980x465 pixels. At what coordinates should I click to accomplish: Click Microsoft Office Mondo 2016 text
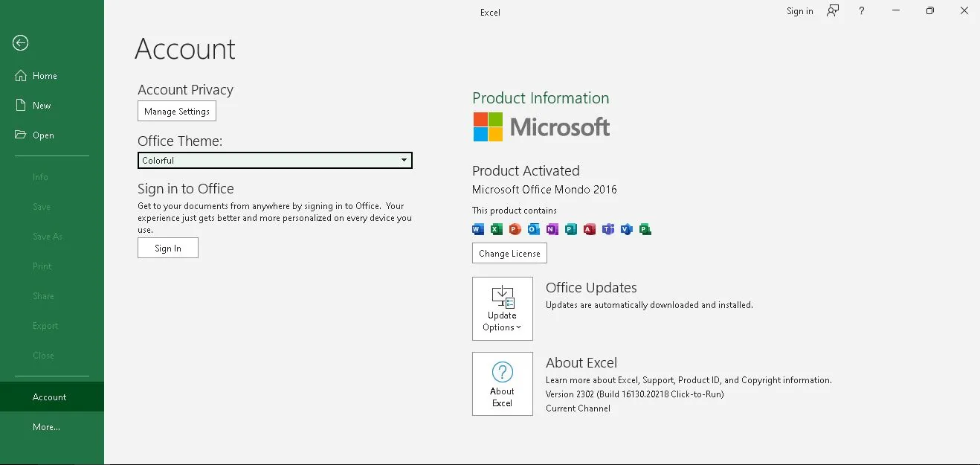point(544,190)
